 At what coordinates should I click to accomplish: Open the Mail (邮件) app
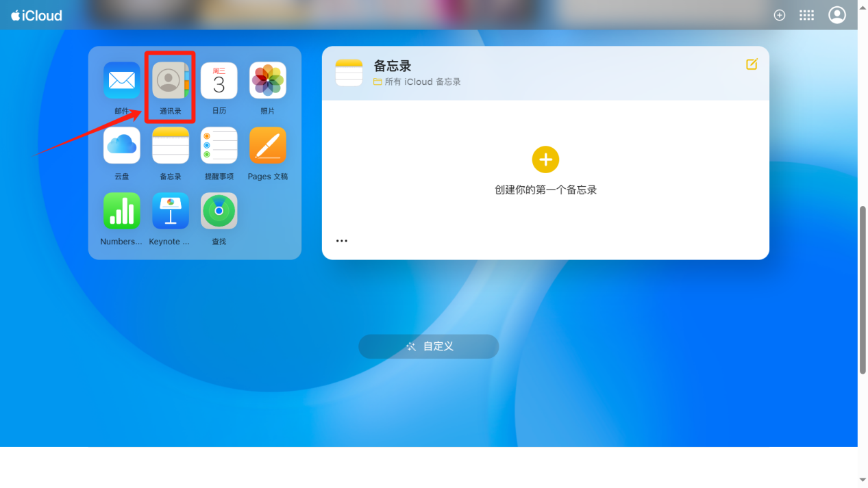tap(122, 81)
